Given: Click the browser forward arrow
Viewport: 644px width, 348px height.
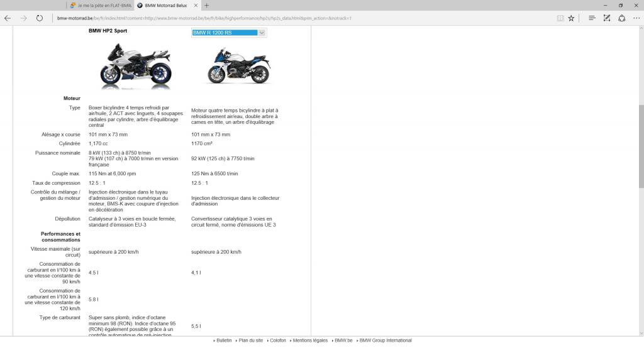Looking at the screenshot, I should coord(23,18).
